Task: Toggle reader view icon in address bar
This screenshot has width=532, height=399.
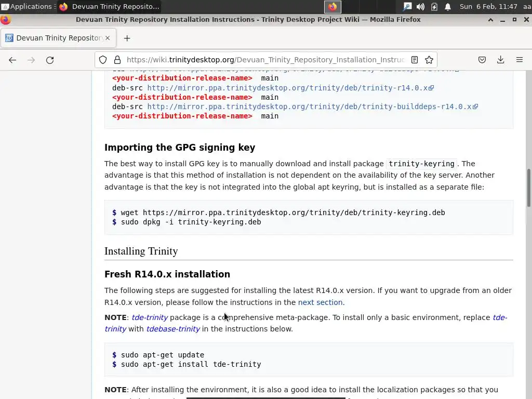Action: tap(414, 60)
